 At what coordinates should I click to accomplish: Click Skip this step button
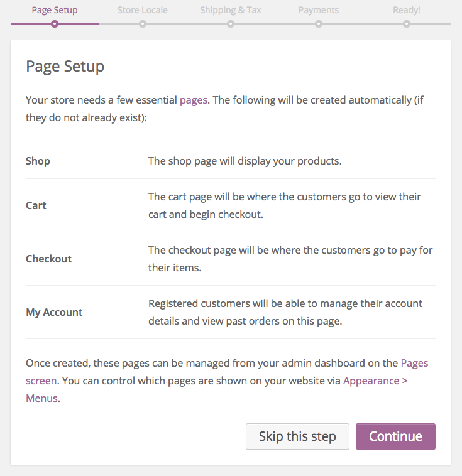297,436
